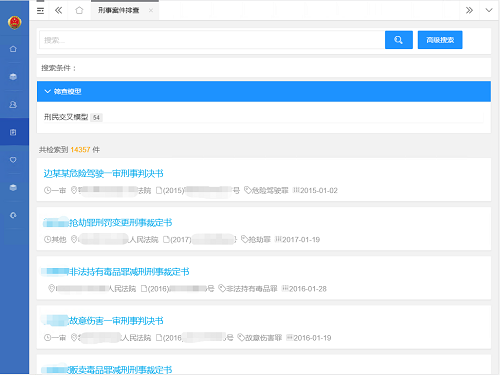500x375 pixels.
Task: Toggle the hamburger menu collapse icon
Action: point(40,11)
